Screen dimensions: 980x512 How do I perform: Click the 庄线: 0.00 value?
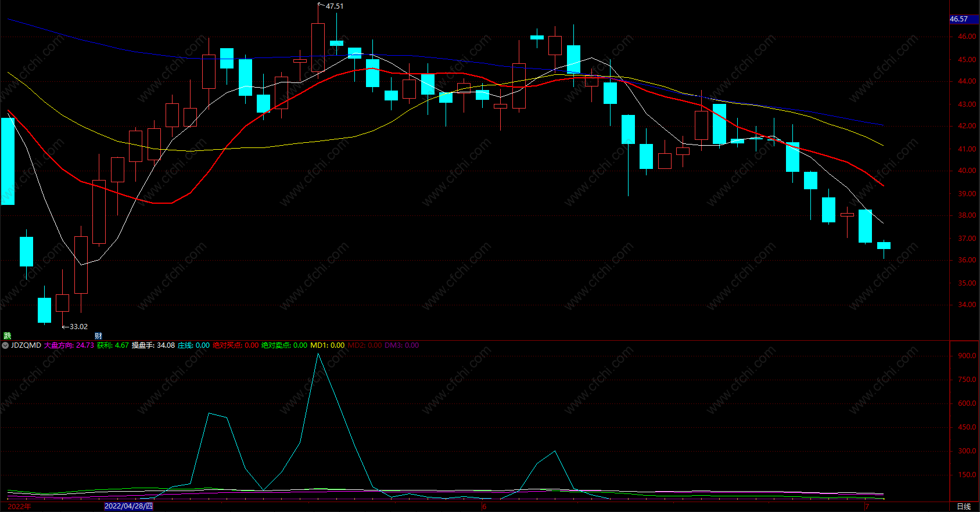coord(193,345)
